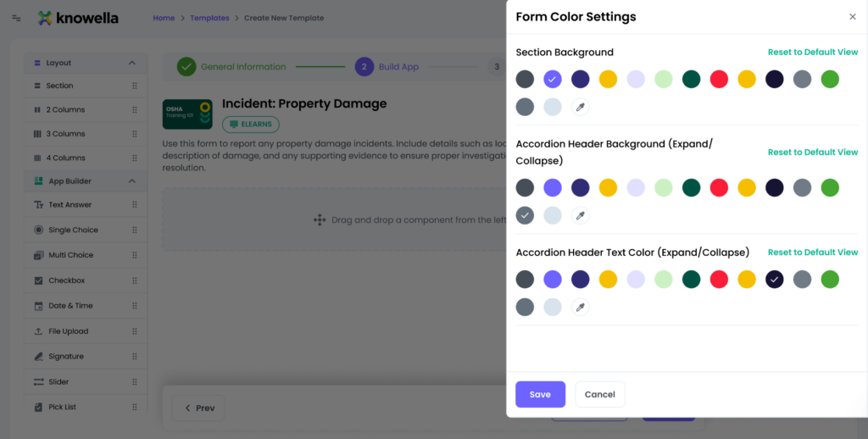Select the checked gray Accordion Header Background swatch

(x=526, y=215)
